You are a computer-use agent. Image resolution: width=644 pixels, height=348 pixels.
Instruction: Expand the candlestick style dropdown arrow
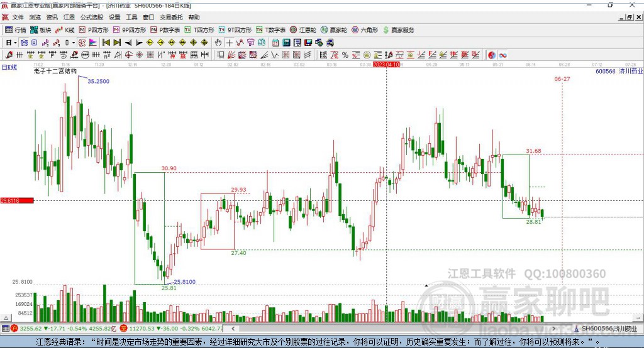point(74,43)
